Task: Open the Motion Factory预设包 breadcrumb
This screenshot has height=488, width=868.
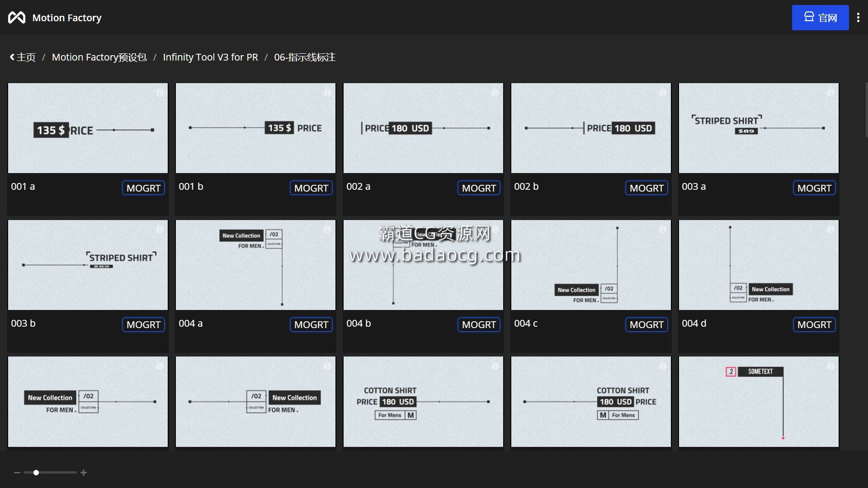Action: [x=99, y=57]
